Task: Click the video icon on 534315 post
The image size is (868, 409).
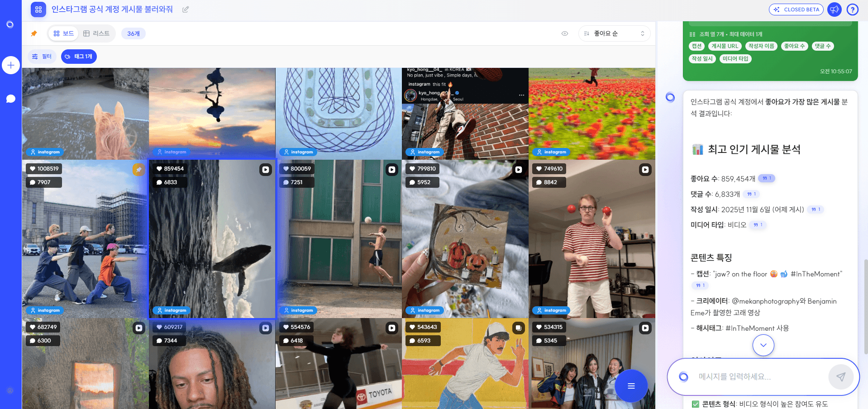Action: [645, 328]
